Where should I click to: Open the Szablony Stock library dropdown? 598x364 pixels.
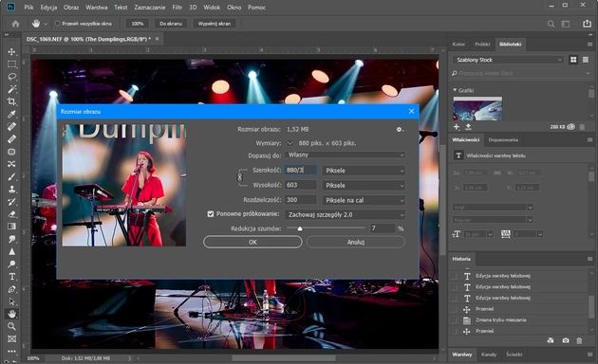click(508, 60)
